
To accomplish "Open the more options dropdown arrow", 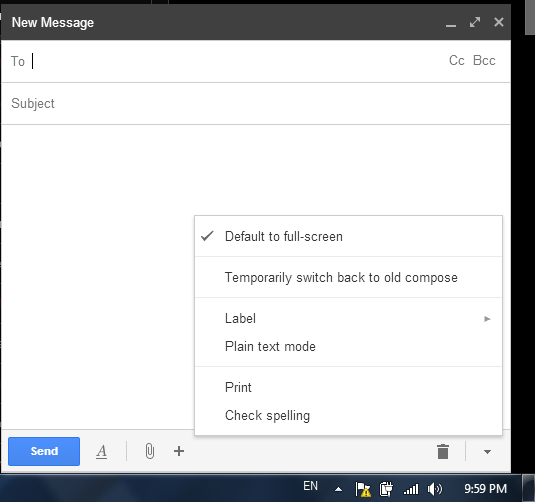I will [x=487, y=452].
